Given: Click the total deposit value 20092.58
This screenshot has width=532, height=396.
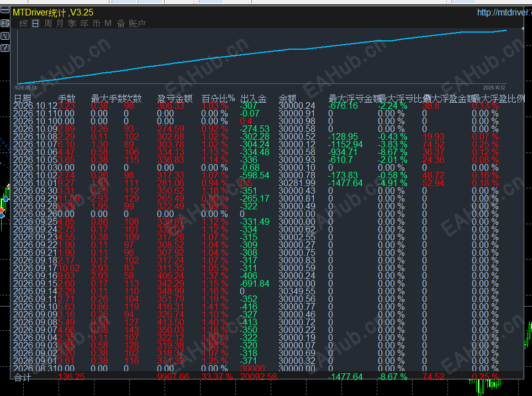Looking at the screenshot, I should pos(259,377).
